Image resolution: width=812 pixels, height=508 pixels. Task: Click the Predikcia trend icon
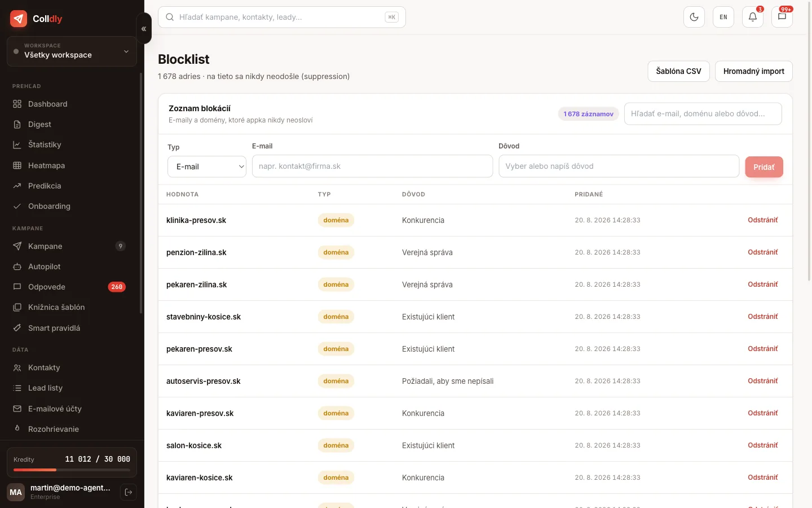(x=17, y=186)
